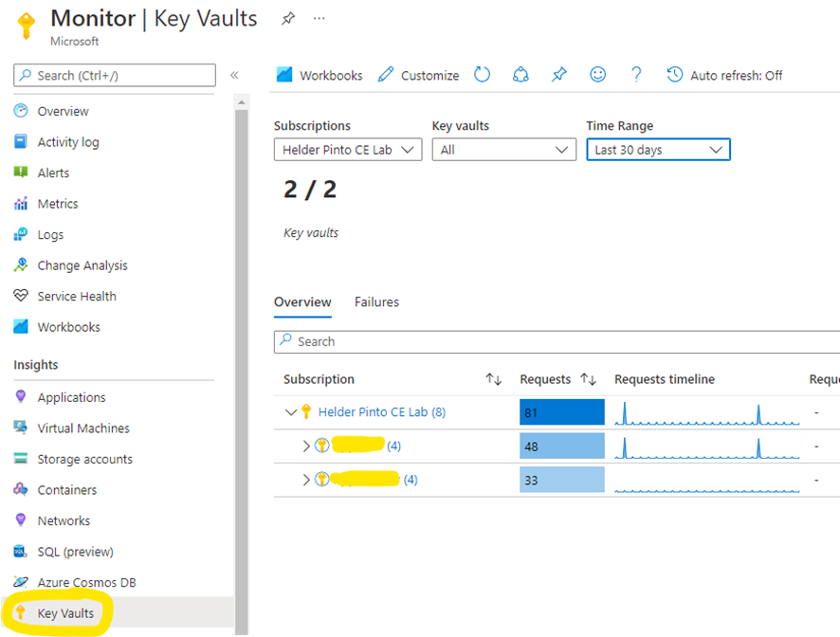
Task: Click the left menu scrollbar up arrow
Action: [242, 101]
